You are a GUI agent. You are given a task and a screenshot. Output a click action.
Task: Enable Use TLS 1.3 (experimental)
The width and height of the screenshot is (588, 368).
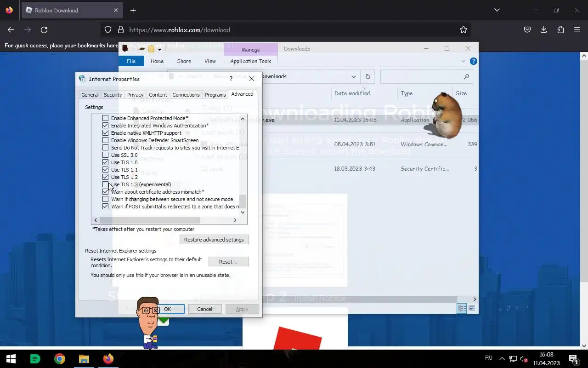coord(106,184)
